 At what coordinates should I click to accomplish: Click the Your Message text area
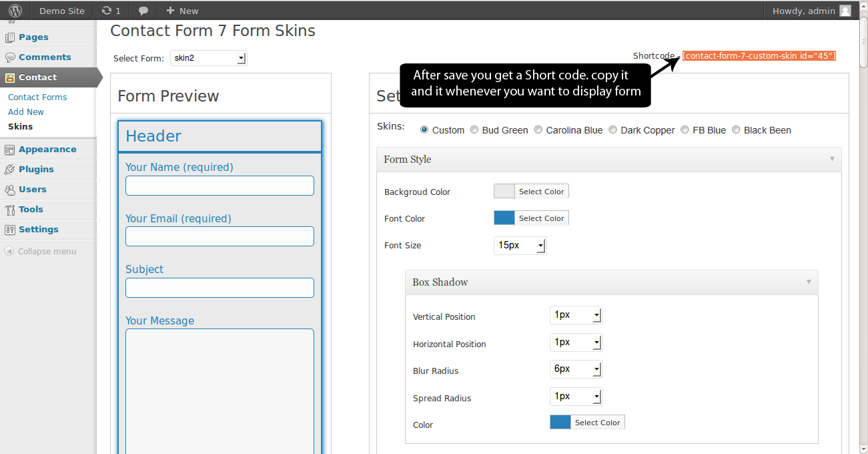220,391
